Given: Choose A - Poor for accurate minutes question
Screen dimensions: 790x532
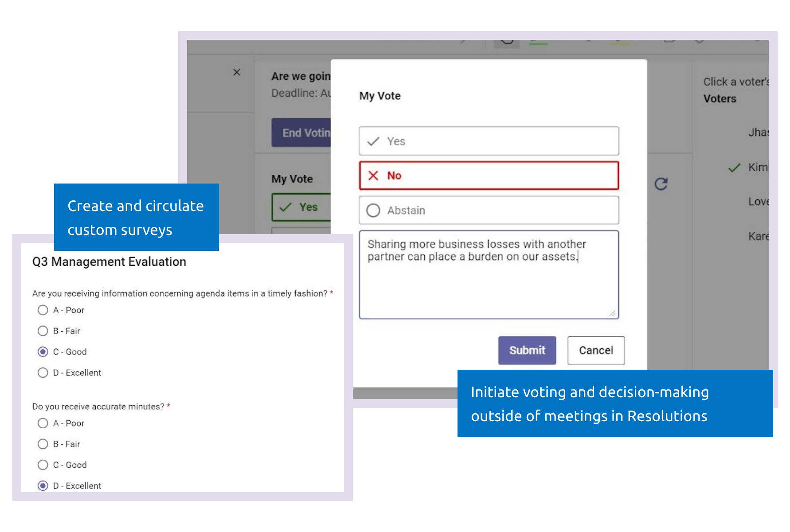Looking at the screenshot, I should coord(43,423).
